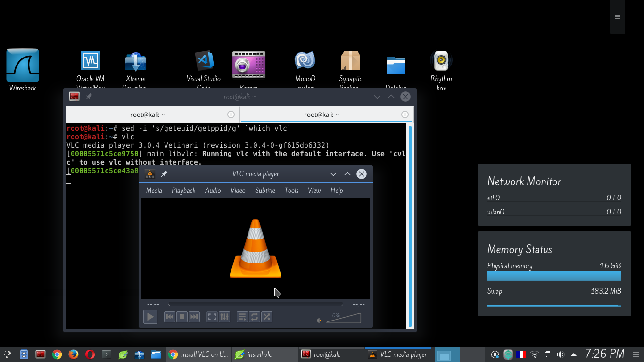
Task: Open the clipboard tray icon
Action: (x=547, y=354)
